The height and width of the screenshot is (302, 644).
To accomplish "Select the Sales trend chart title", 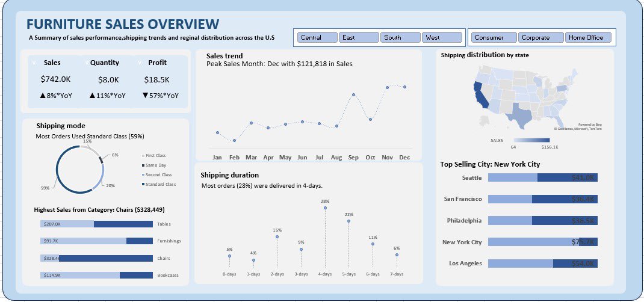I will point(224,56).
